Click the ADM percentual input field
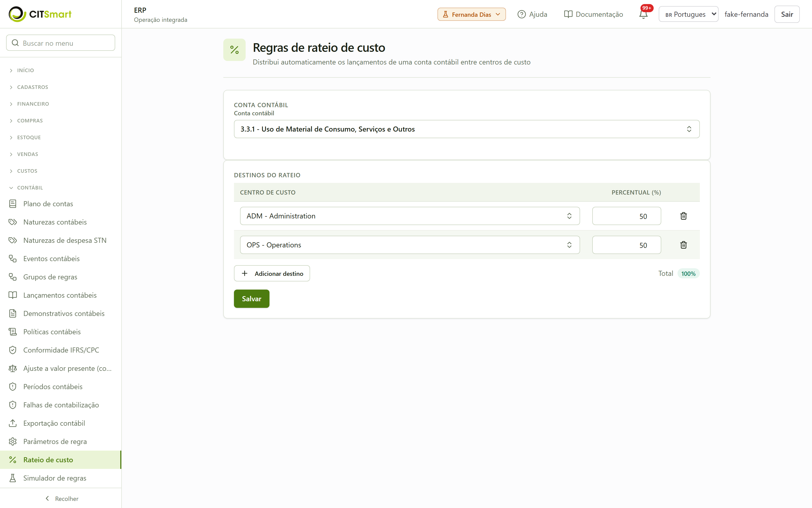The image size is (812, 508). (627, 216)
